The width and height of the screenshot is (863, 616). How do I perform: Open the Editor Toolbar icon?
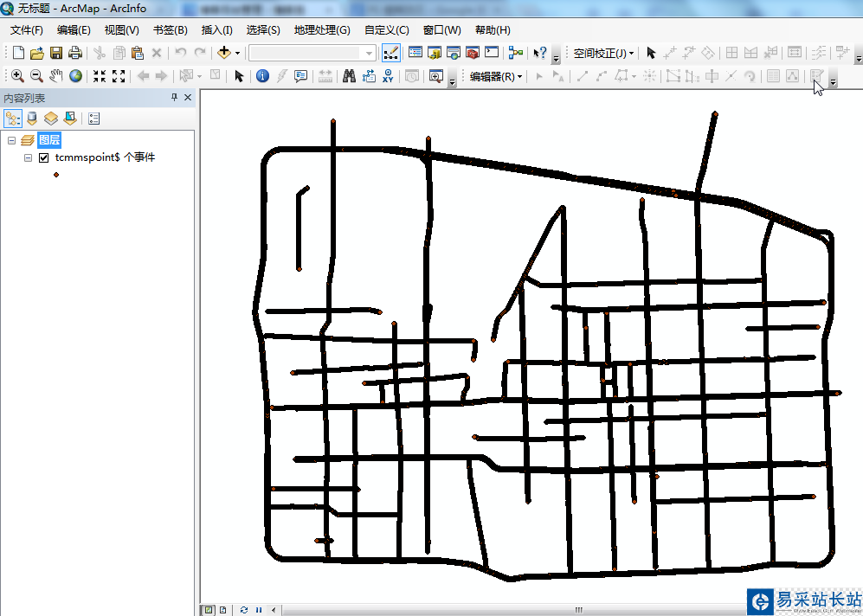tap(390, 53)
